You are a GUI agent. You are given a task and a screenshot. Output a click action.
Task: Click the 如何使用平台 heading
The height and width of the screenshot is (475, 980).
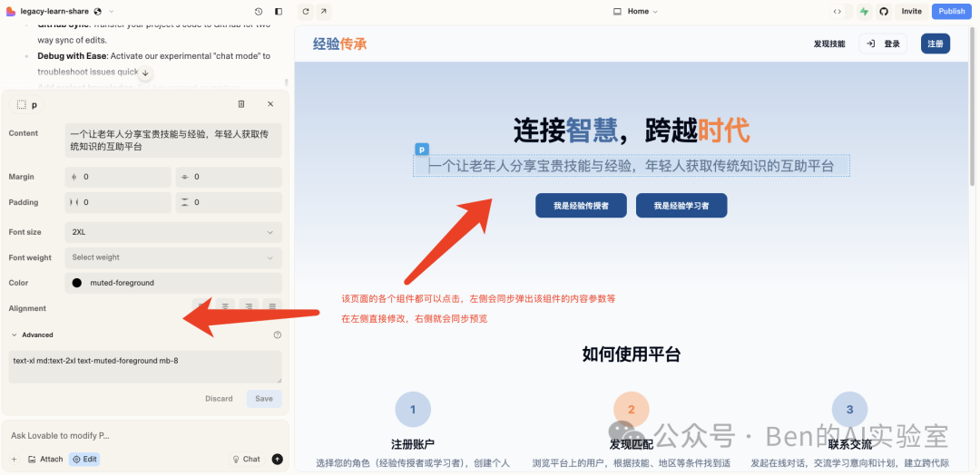click(632, 354)
